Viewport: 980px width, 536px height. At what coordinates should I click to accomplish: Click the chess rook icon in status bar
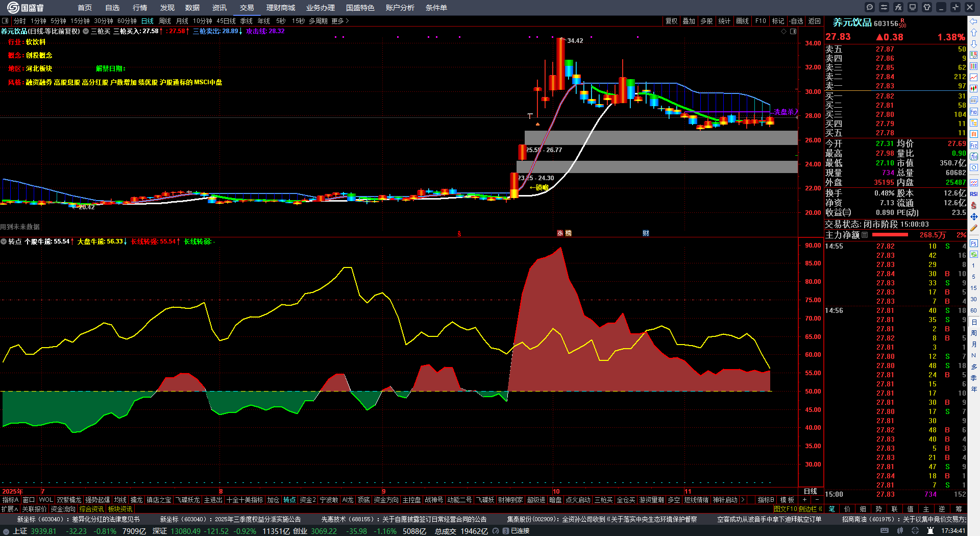(x=931, y=531)
